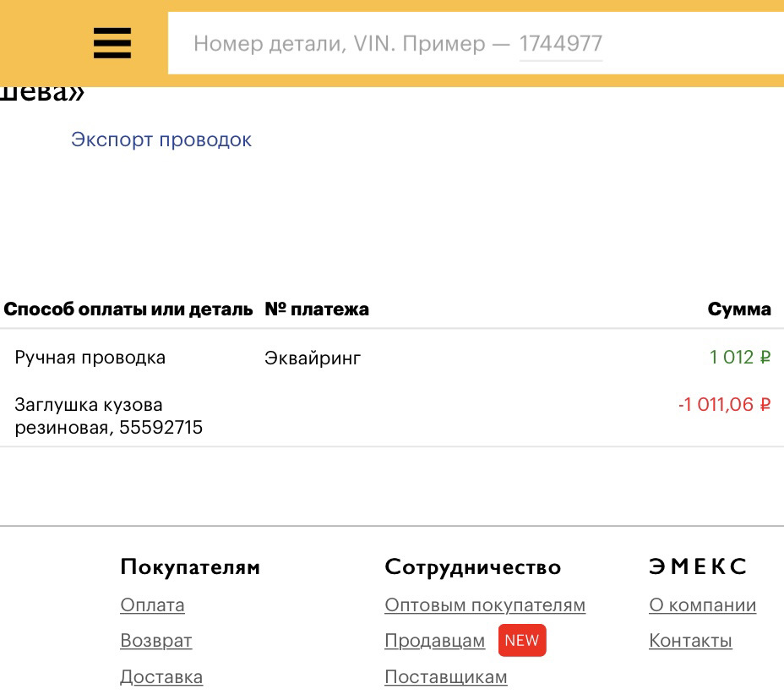Open the hamburger navigation menu
This screenshot has height=700, width=784.
click(111, 43)
